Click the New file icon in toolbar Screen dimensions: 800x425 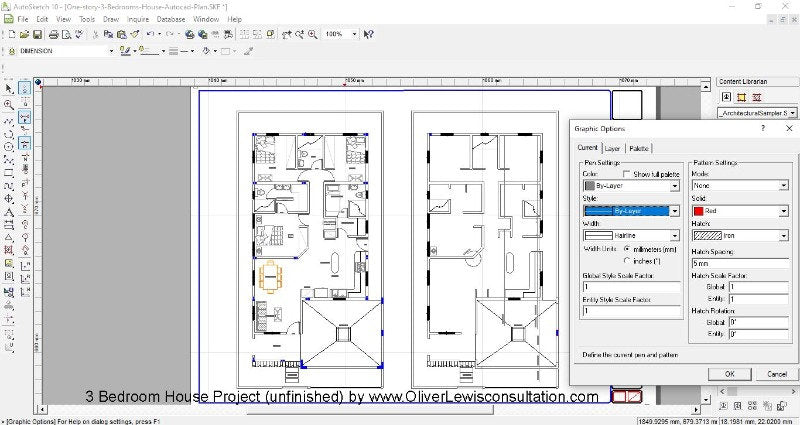9,33
